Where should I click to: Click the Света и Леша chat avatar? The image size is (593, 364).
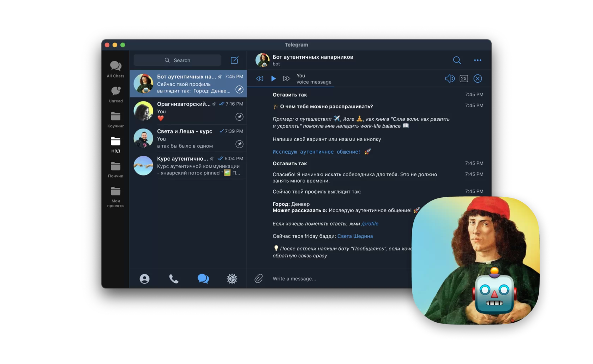pos(143,138)
